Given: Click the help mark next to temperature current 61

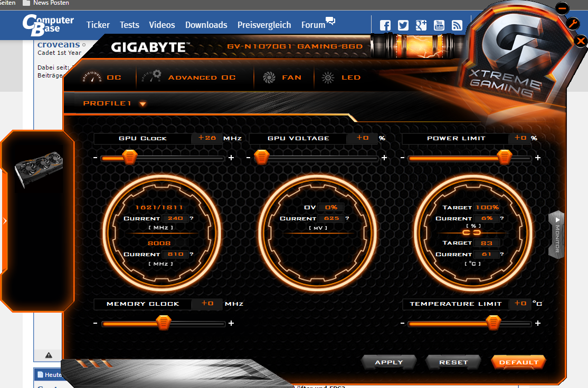Looking at the screenshot, I should point(502,254).
